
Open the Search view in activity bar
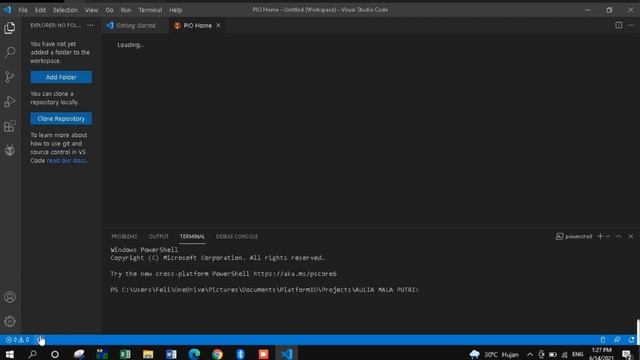10,52
